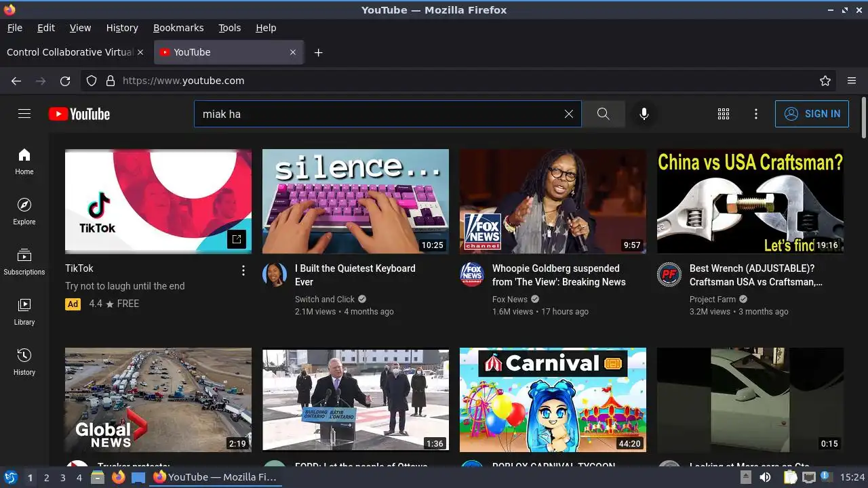Play the 0:15 car video thumbnail
868x488 pixels.
click(750, 400)
